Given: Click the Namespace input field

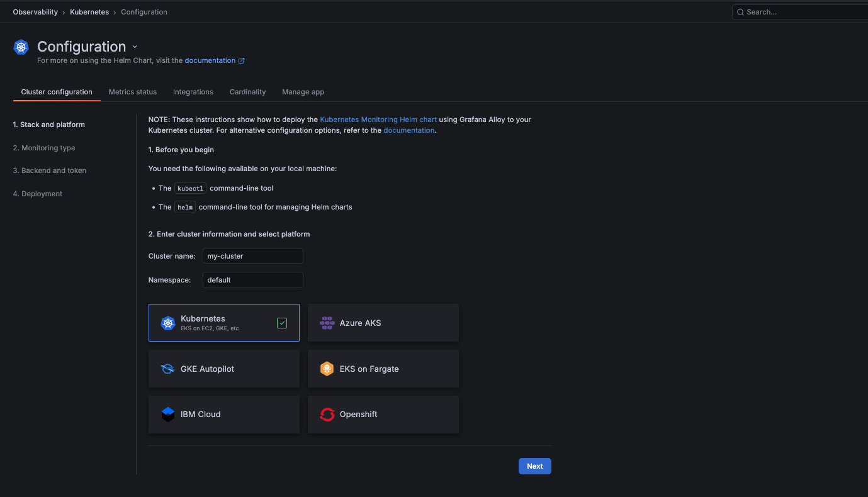Looking at the screenshot, I should click(x=252, y=280).
